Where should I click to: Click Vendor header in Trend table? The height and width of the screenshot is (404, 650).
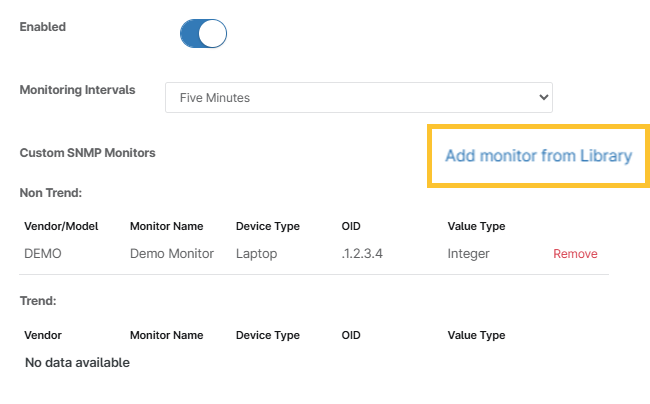point(43,335)
